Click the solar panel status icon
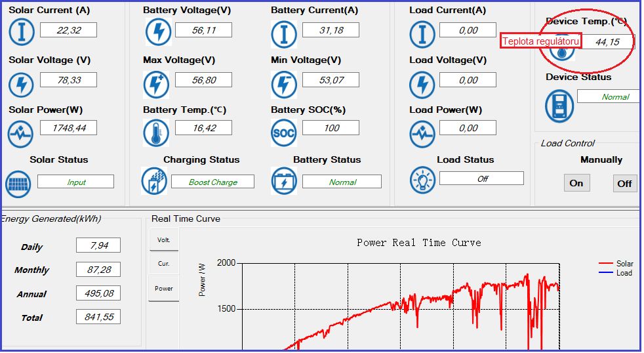 click(18, 184)
